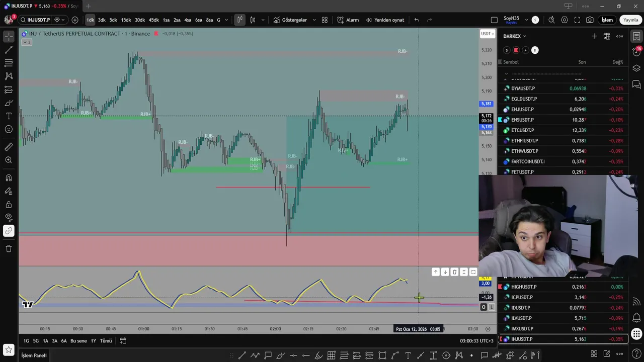Open chart settings hexagon icon
Image resolution: width=644 pixels, height=362 pixels.
point(565,20)
